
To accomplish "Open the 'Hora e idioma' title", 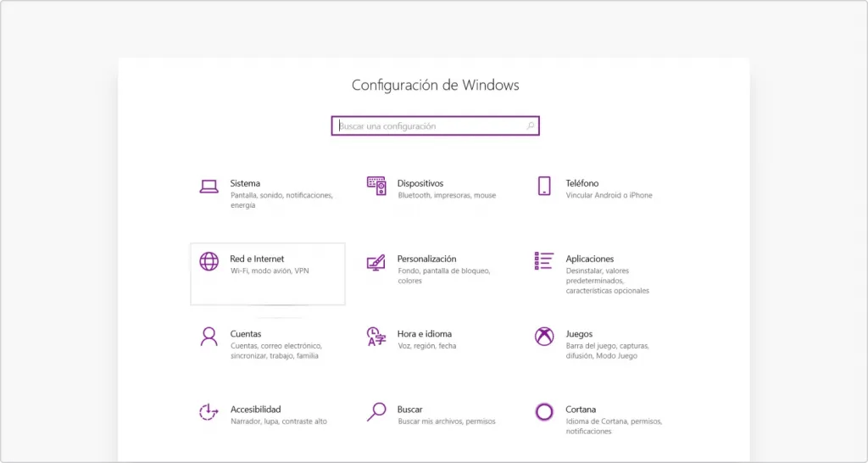I will tap(425, 334).
